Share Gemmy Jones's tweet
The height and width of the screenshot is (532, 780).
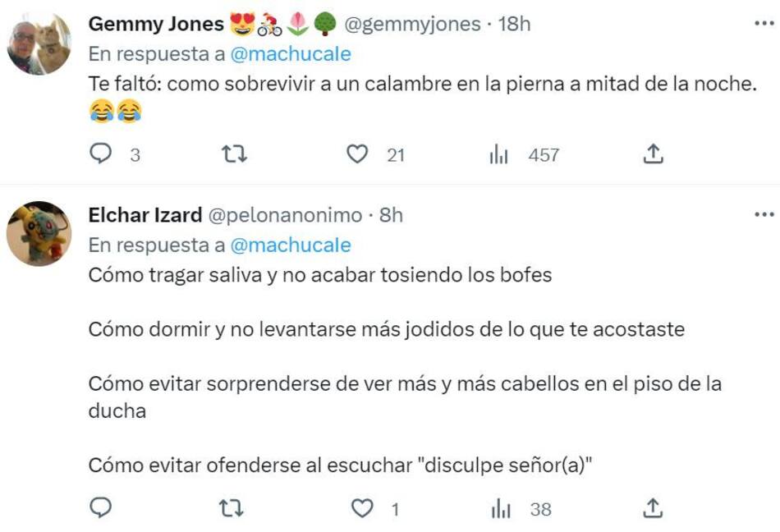click(x=653, y=154)
